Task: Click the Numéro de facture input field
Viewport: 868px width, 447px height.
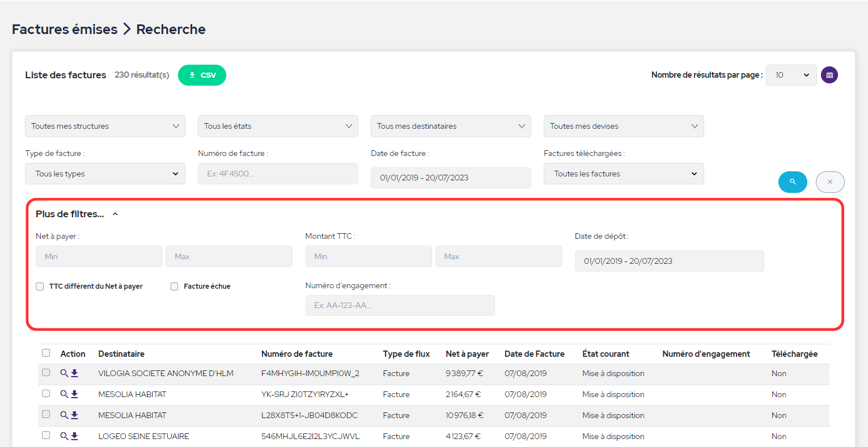Action: (278, 174)
